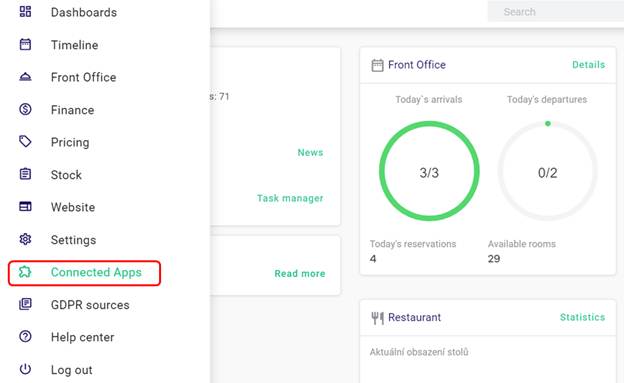Click the Finance dollar icon
This screenshot has width=624, height=383.
[x=25, y=109]
